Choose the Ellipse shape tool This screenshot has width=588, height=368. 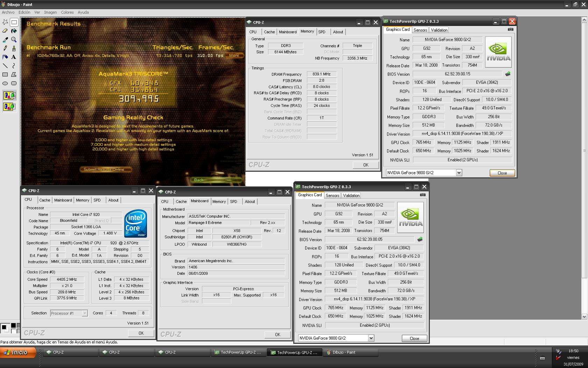pos(5,83)
